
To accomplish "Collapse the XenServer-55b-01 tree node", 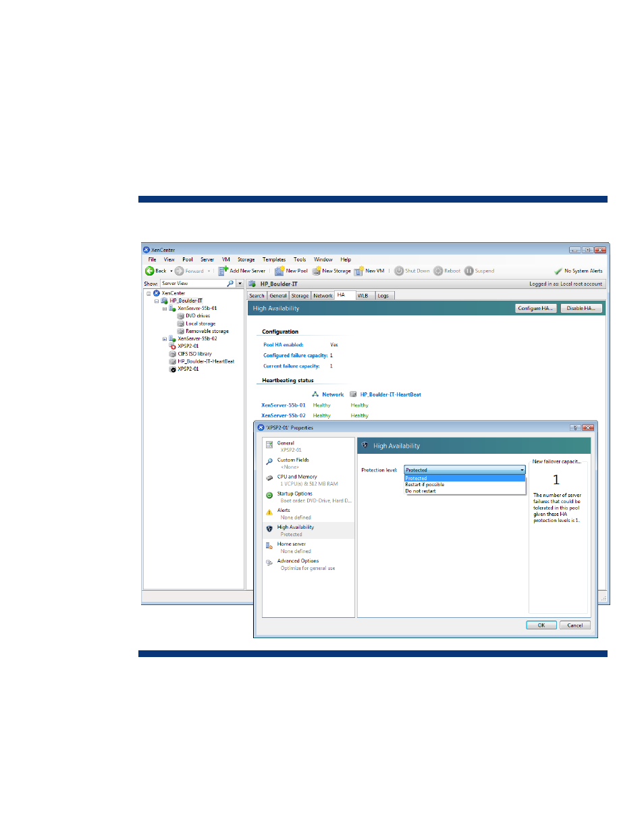I will coord(165,309).
